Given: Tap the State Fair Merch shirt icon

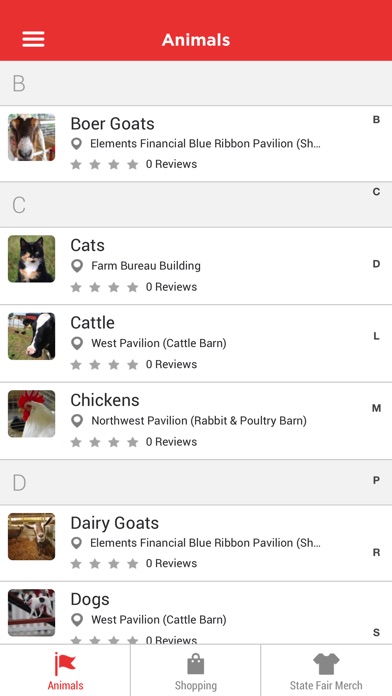Looking at the screenshot, I should click(x=326, y=664).
